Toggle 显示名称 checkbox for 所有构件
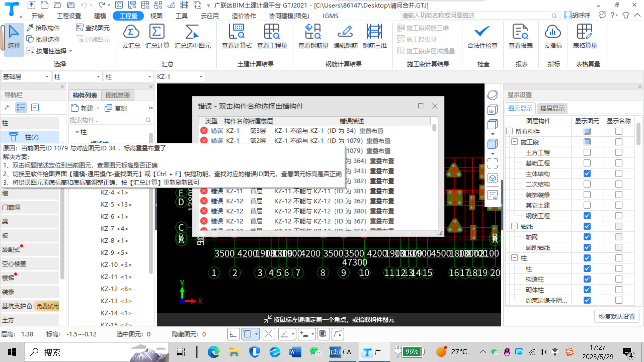 (x=619, y=131)
